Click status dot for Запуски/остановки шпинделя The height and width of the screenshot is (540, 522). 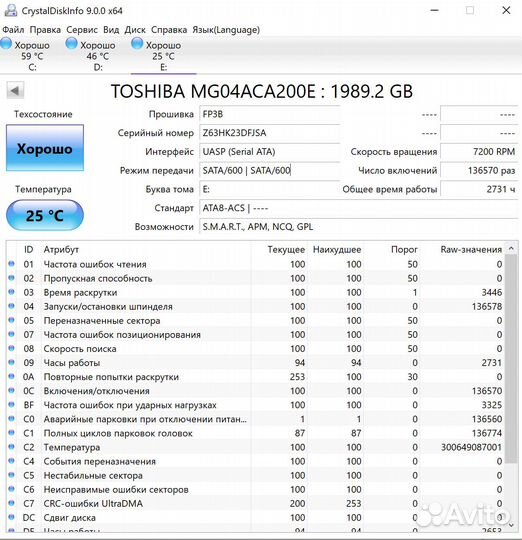pos(11,306)
